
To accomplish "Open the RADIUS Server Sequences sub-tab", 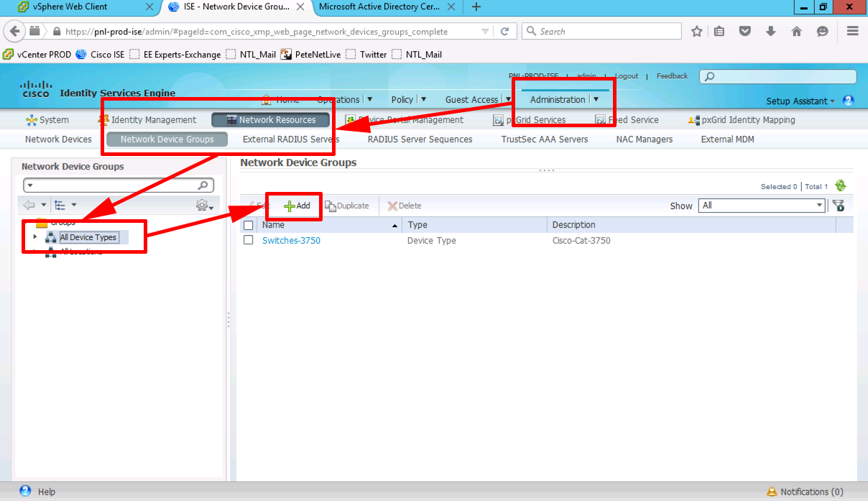I will click(420, 139).
